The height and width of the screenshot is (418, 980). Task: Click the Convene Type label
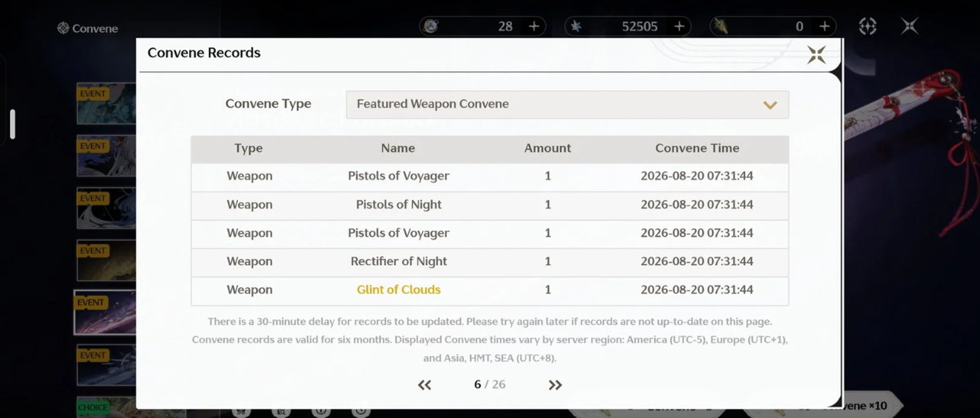click(x=268, y=104)
